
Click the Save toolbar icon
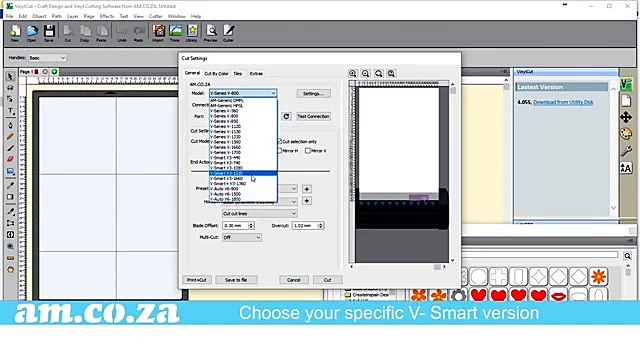[49, 33]
